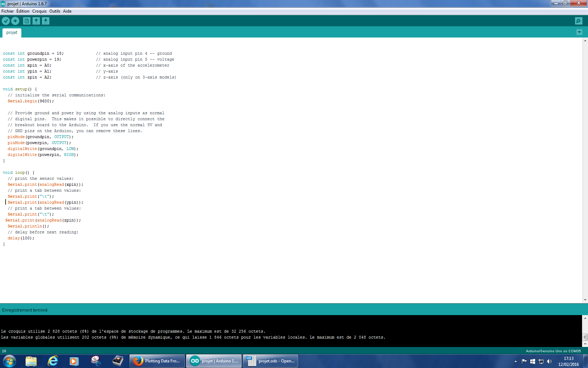Click the Internet Explorer taskbar icon
This screenshot has height=368, width=588.
pyautogui.click(x=52, y=361)
